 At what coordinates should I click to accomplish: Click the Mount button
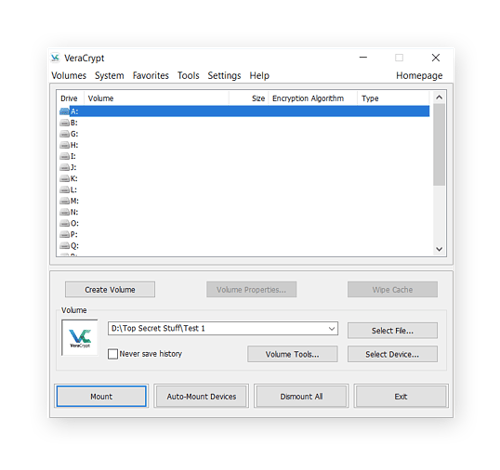pos(101,396)
